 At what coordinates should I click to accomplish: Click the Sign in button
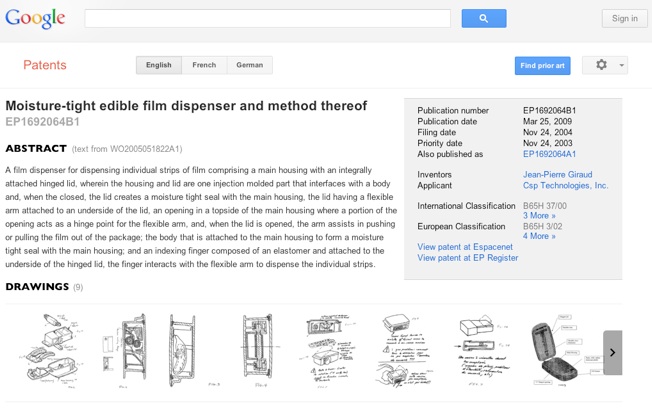pyautogui.click(x=624, y=18)
